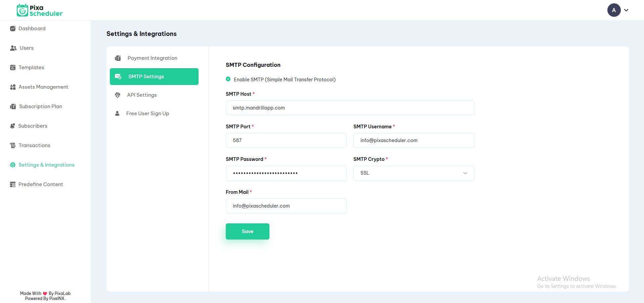Viewport: 644px width, 303px height.
Task: Click the Dashboard icon in sidebar
Action: (x=13, y=29)
